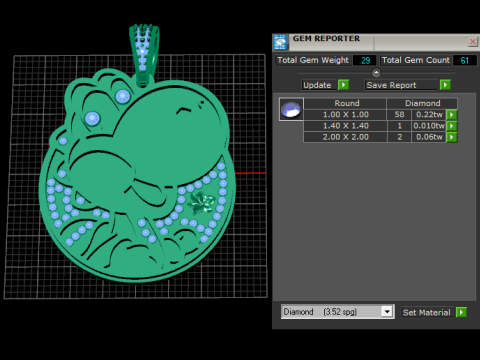Click the Gem Reporter logo icon
The width and height of the screenshot is (480, 360).
point(280,42)
